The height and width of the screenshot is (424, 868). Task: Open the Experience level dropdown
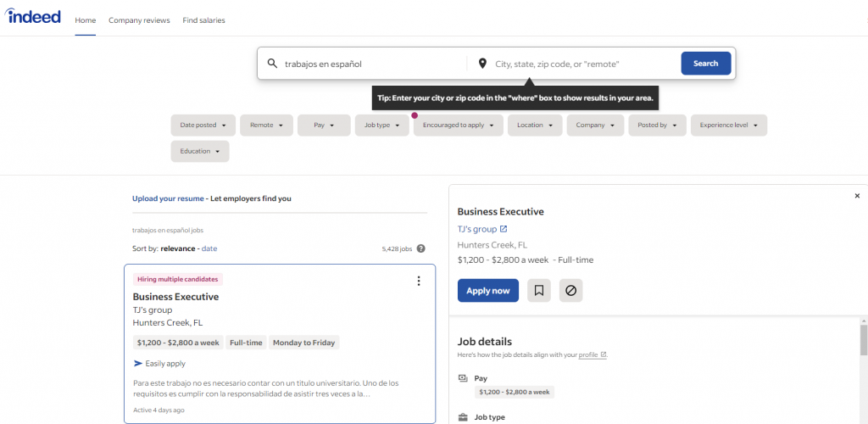(x=728, y=126)
